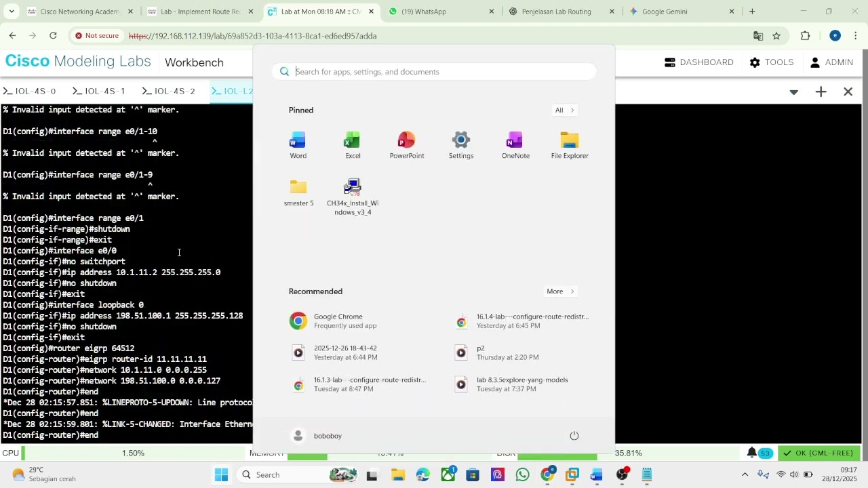Click the OK (CML-FREE) status badge

click(x=818, y=453)
